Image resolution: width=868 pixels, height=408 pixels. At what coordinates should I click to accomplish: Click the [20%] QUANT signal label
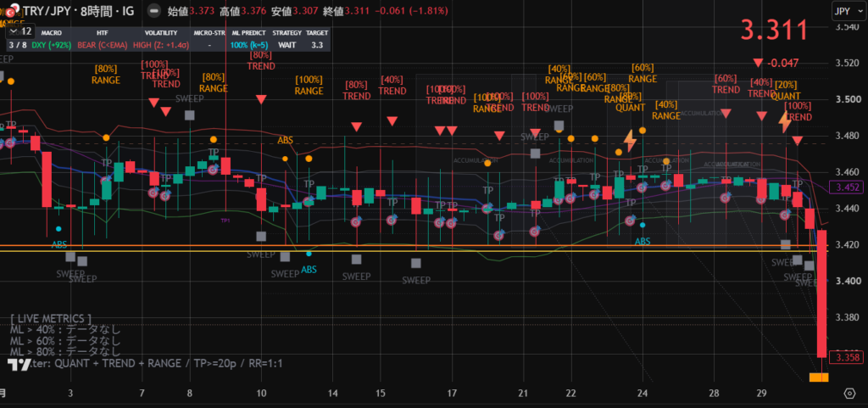tap(786, 90)
